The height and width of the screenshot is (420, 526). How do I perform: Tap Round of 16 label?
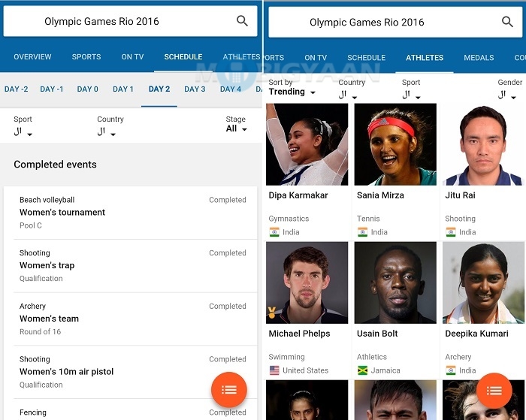pos(41,332)
